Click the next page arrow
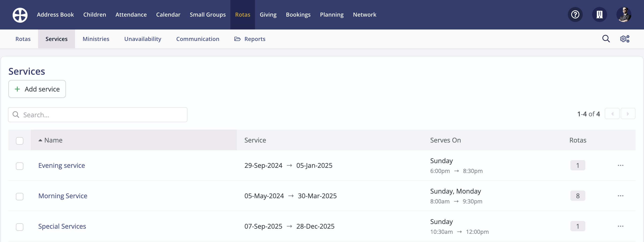 [628, 114]
